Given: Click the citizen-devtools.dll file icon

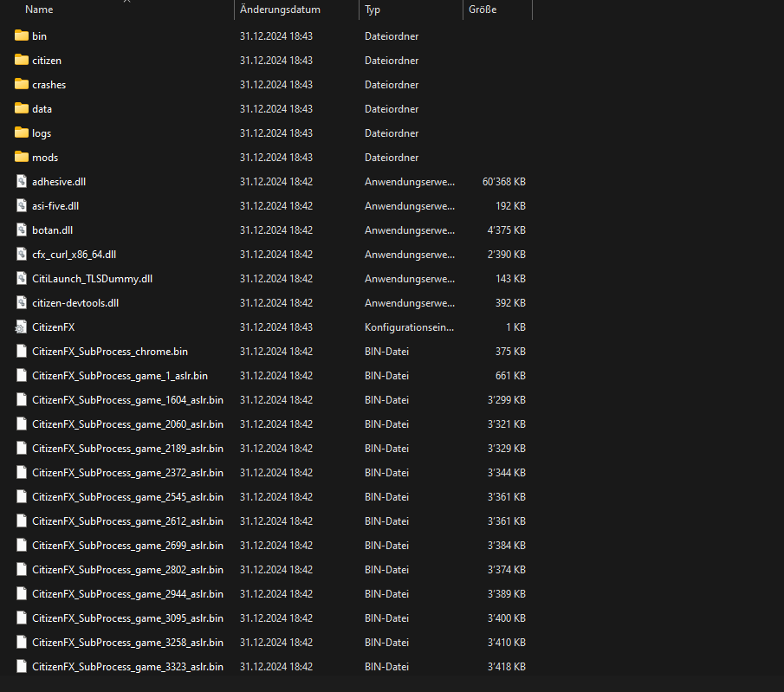Looking at the screenshot, I should click(x=22, y=303).
